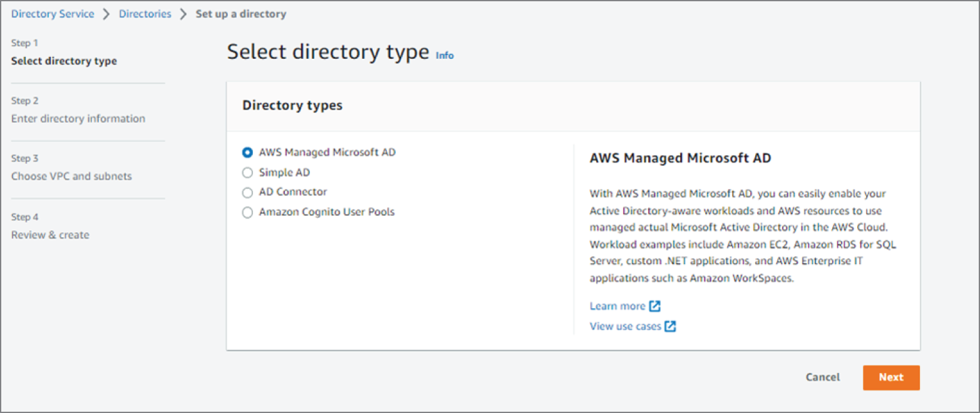Screen dimensions: 980x413
Task: Open the Info link next to the heading
Action: (x=445, y=56)
